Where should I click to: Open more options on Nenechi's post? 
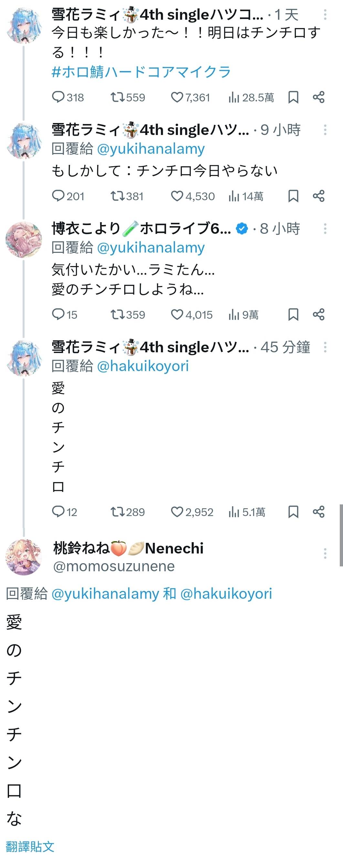click(x=325, y=553)
